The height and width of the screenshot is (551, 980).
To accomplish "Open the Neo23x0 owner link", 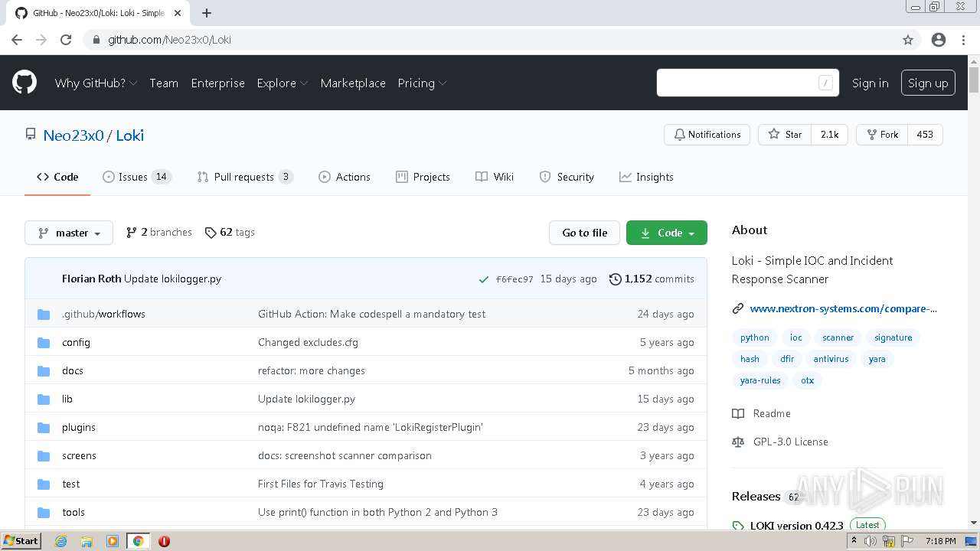I will [73, 135].
